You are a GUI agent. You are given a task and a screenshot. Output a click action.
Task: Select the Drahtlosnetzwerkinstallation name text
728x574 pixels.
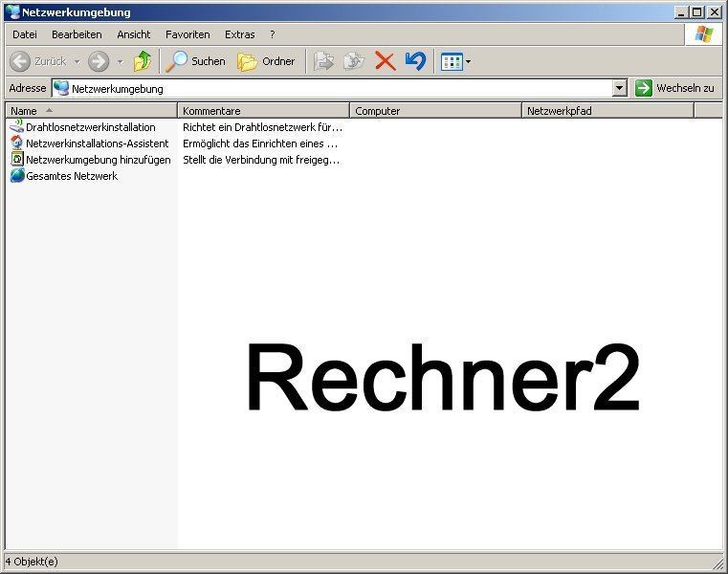tap(91, 127)
